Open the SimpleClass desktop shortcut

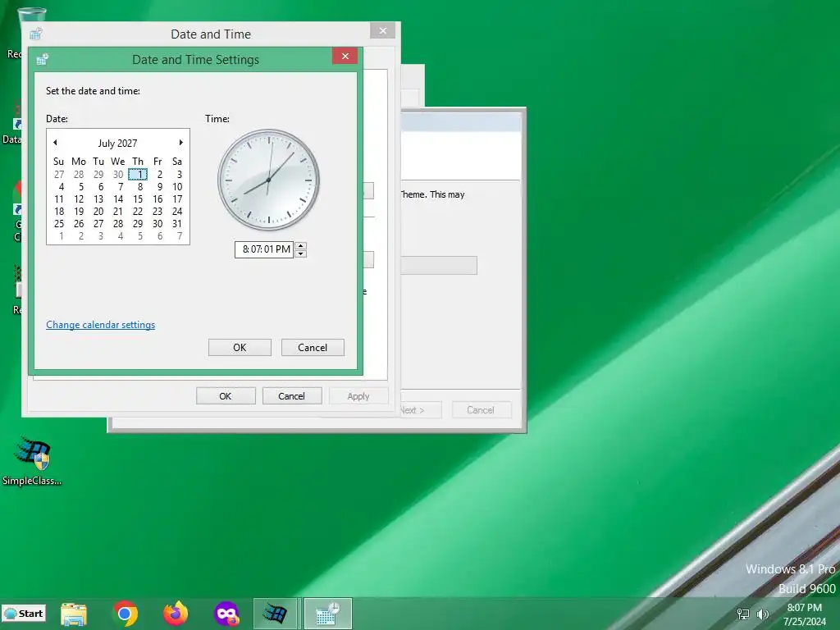coord(32,461)
